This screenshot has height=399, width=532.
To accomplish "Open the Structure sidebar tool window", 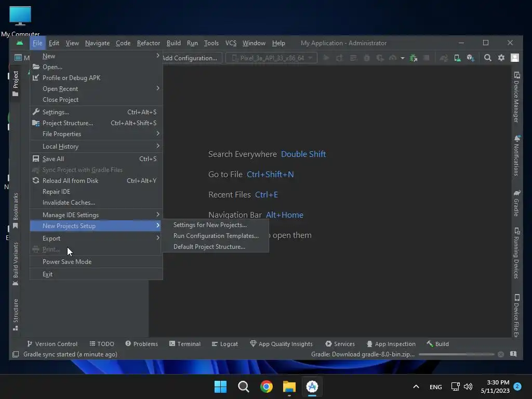I will point(15,314).
